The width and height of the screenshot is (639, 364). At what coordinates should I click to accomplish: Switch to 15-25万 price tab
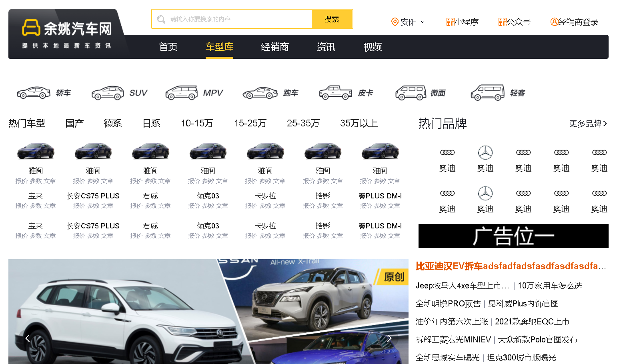[250, 123]
